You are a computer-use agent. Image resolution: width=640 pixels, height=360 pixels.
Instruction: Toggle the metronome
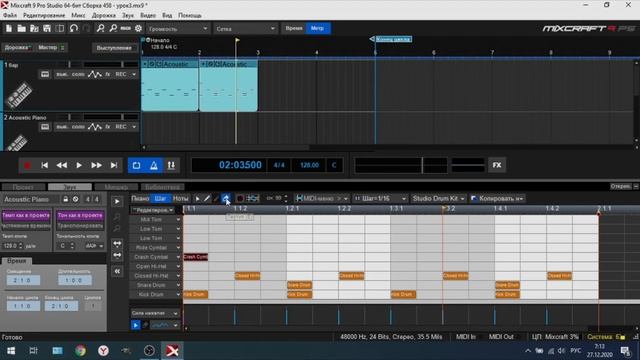[154, 165]
